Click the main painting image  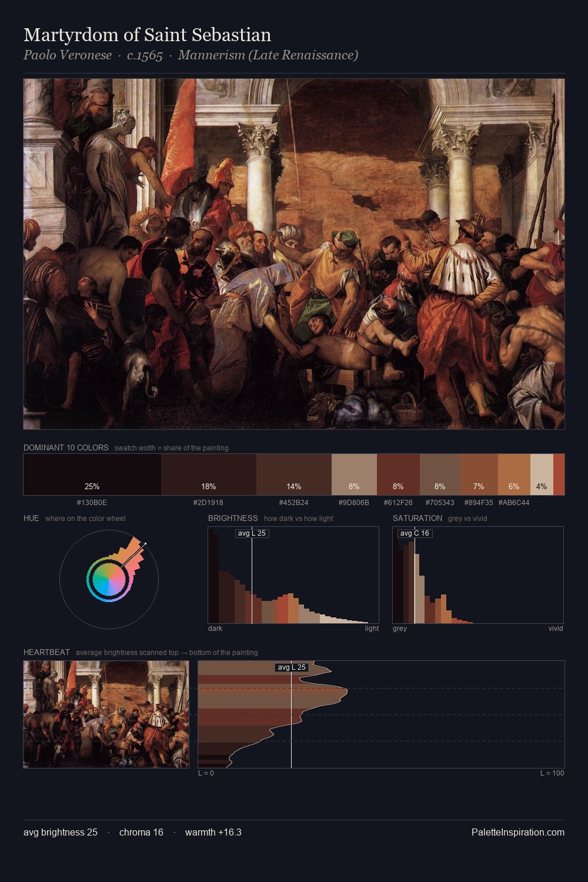pos(294,254)
